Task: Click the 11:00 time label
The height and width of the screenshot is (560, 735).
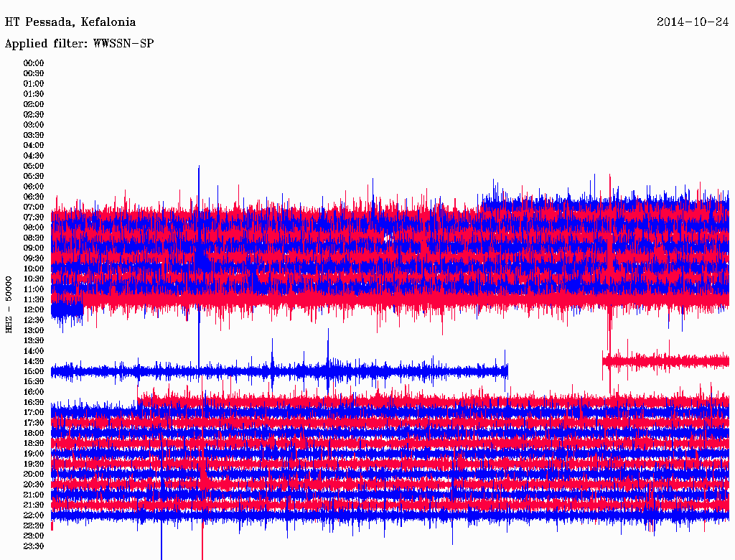Action: (34, 289)
